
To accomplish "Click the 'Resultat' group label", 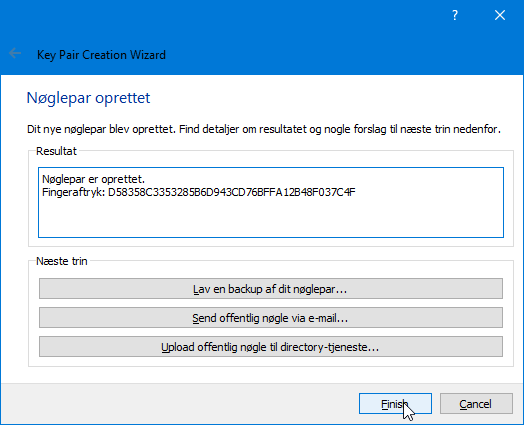I will 56,151.
